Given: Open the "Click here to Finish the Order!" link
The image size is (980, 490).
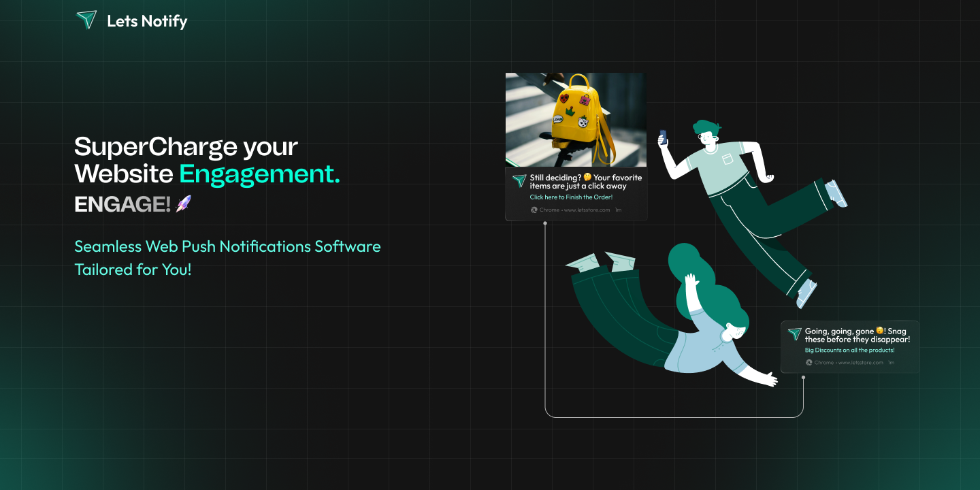Looking at the screenshot, I should tap(571, 197).
